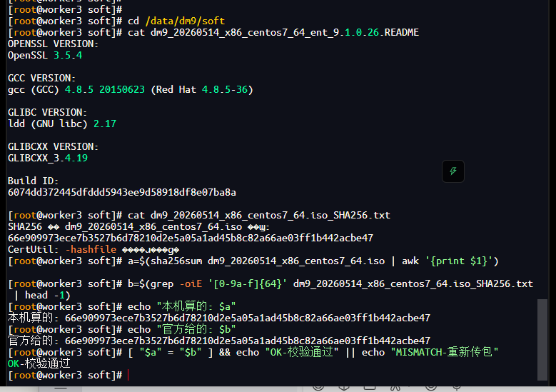Click the 'Build ID:' label

(34, 181)
